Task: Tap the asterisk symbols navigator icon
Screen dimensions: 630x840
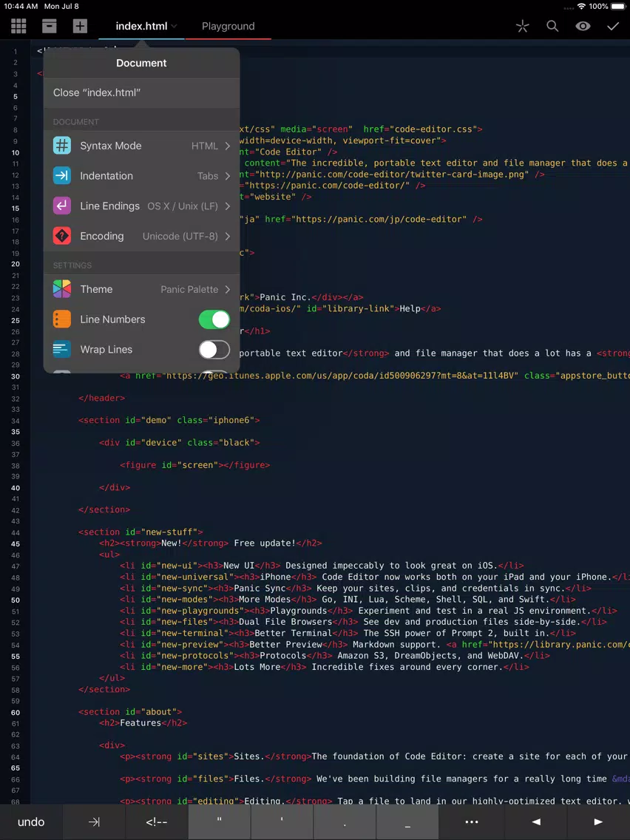Action: point(522,27)
